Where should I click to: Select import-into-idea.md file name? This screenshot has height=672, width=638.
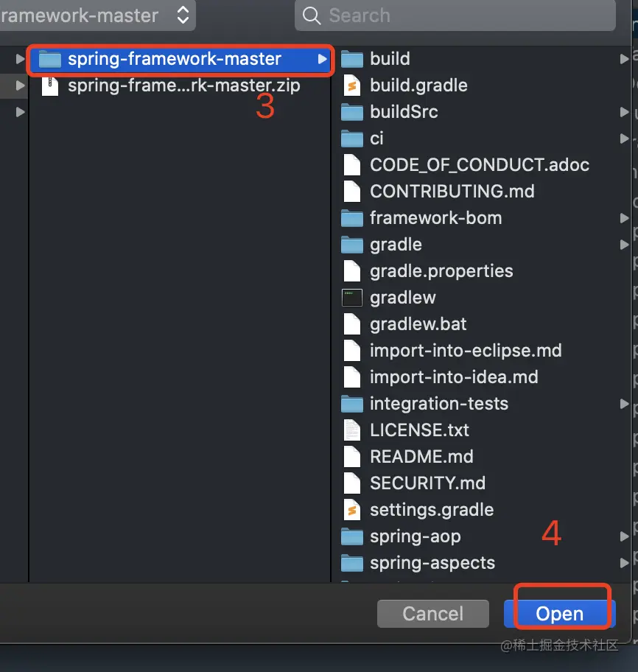coord(454,377)
